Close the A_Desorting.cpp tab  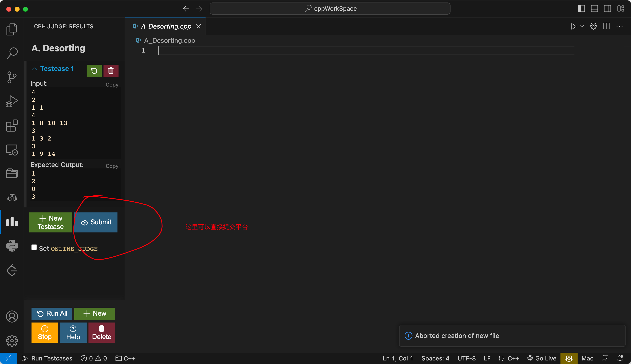tap(198, 26)
